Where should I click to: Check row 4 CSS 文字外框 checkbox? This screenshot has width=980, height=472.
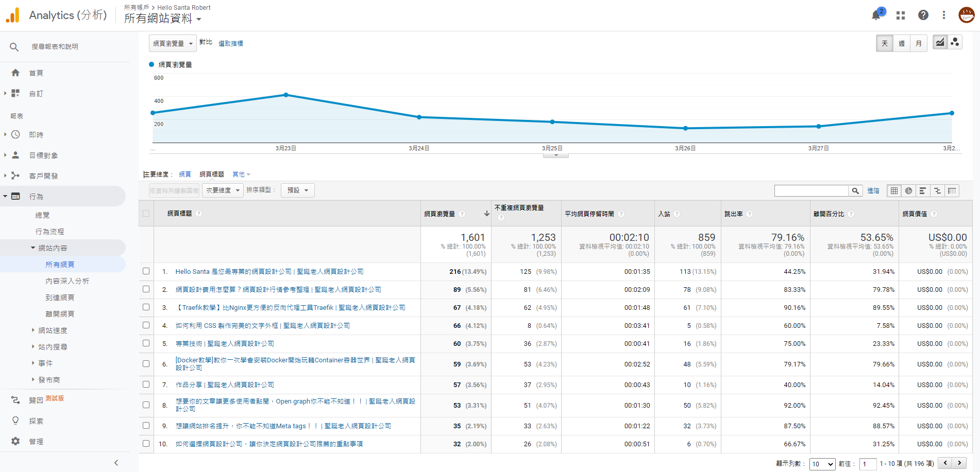(x=146, y=325)
